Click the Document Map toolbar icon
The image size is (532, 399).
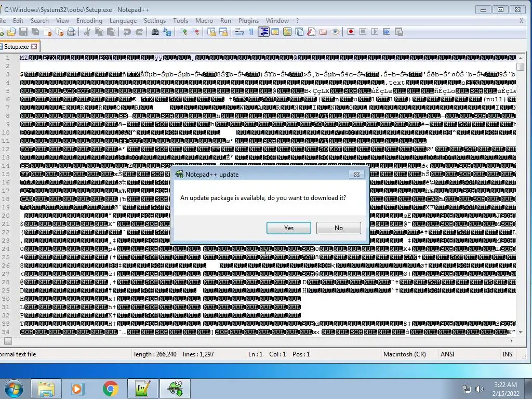pos(287,32)
